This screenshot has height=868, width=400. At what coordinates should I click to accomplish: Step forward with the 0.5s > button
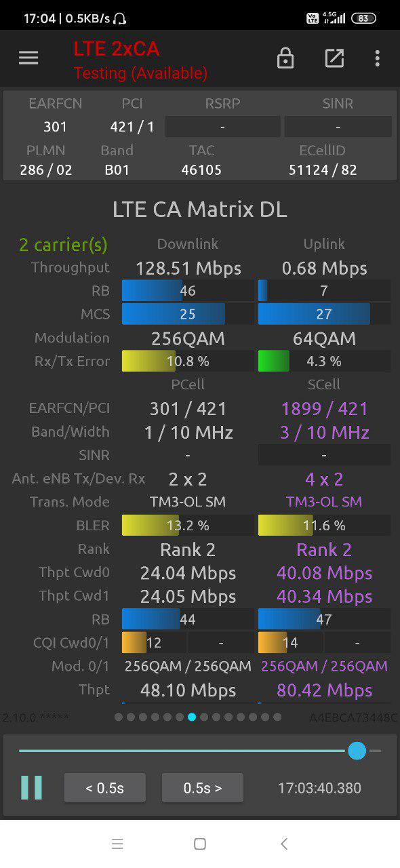[x=203, y=788]
